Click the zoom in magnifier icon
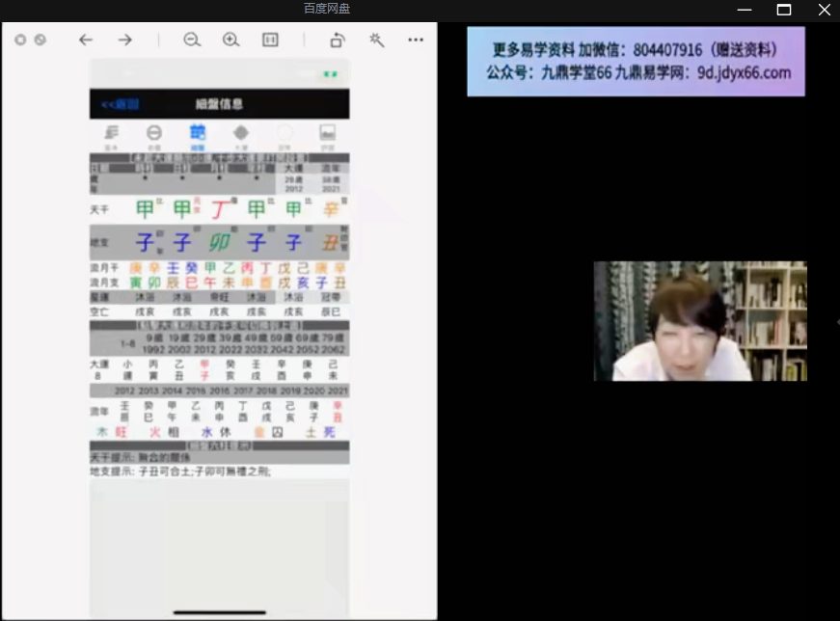Viewport: 840px width, 621px height. pyautogui.click(x=230, y=40)
